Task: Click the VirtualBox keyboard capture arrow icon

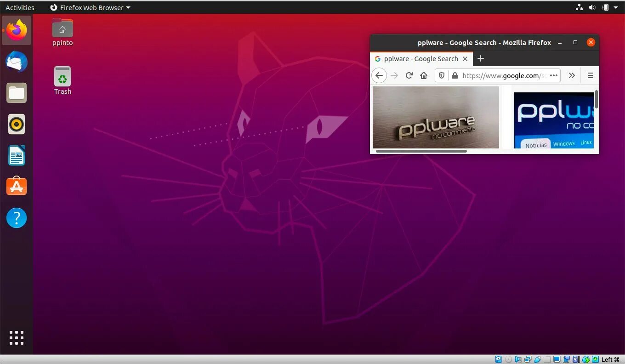Action: 596,359
